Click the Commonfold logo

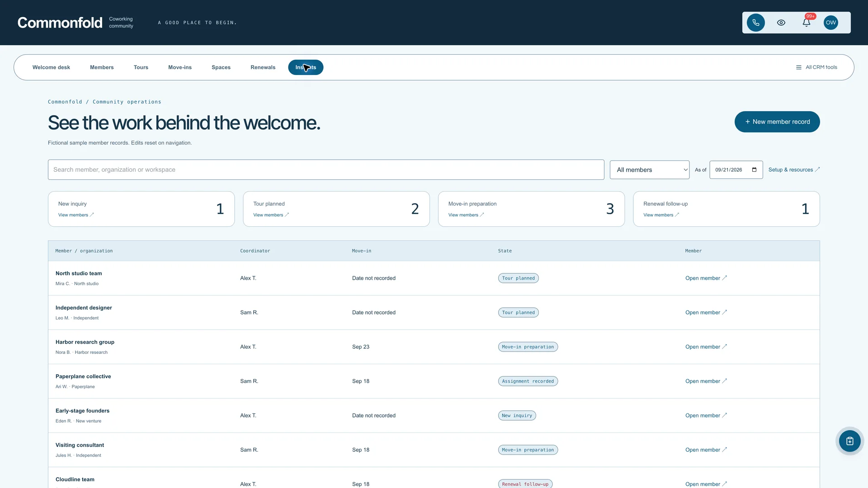coord(60,23)
